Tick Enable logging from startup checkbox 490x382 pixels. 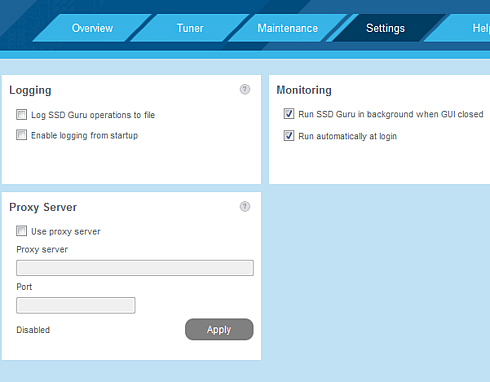click(22, 135)
